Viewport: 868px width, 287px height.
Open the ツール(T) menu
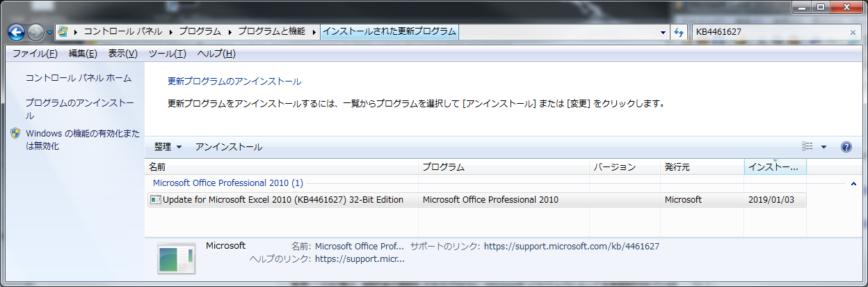(168, 54)
